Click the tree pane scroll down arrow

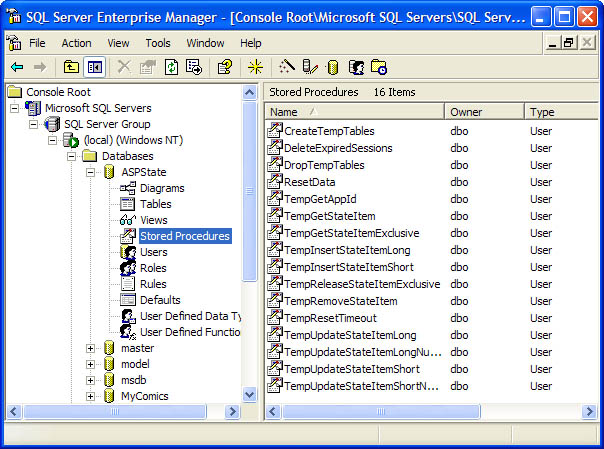(x=250, y=395)
